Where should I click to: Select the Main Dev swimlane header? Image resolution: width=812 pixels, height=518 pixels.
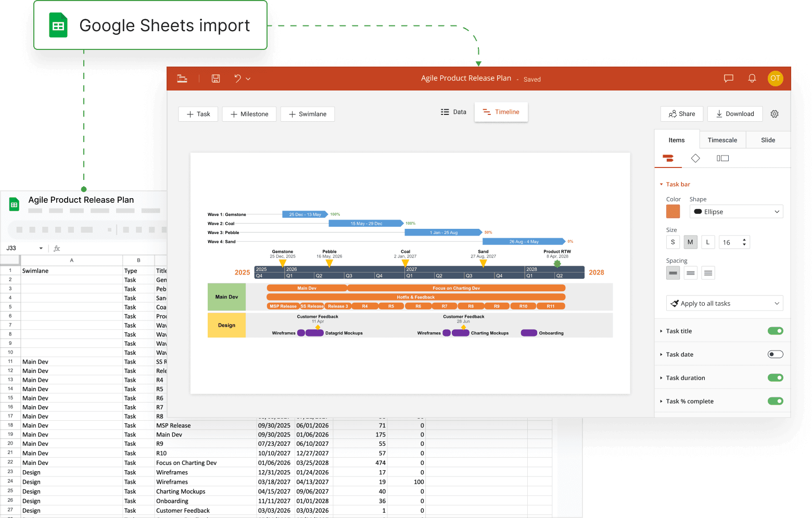(x=226, y=297)
